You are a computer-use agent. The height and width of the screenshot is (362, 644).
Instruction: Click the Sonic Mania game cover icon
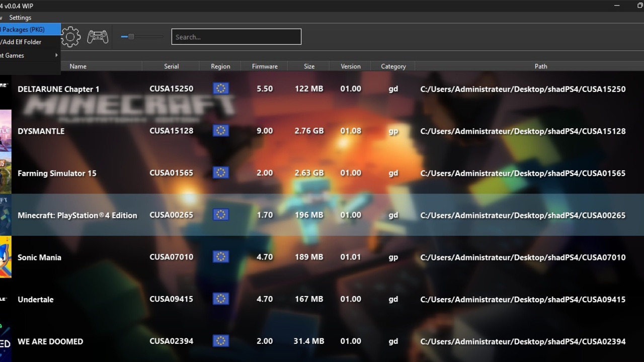(x=5, y=257)
